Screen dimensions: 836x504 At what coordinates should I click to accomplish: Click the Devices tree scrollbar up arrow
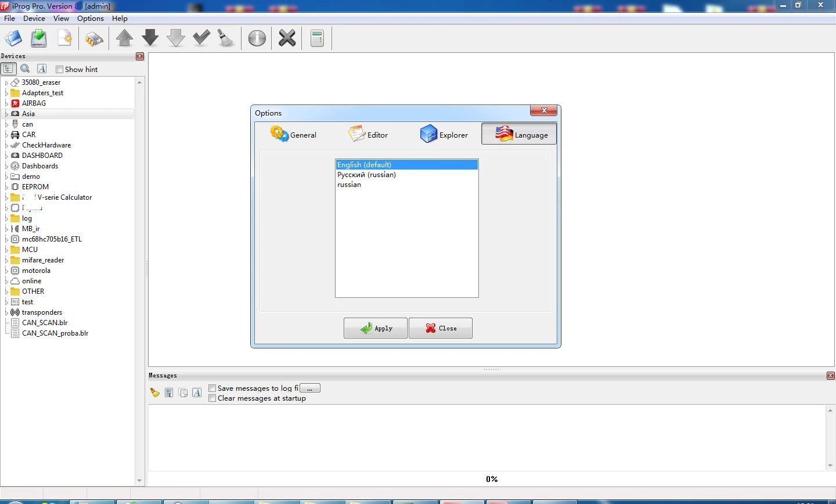(139, 82)
